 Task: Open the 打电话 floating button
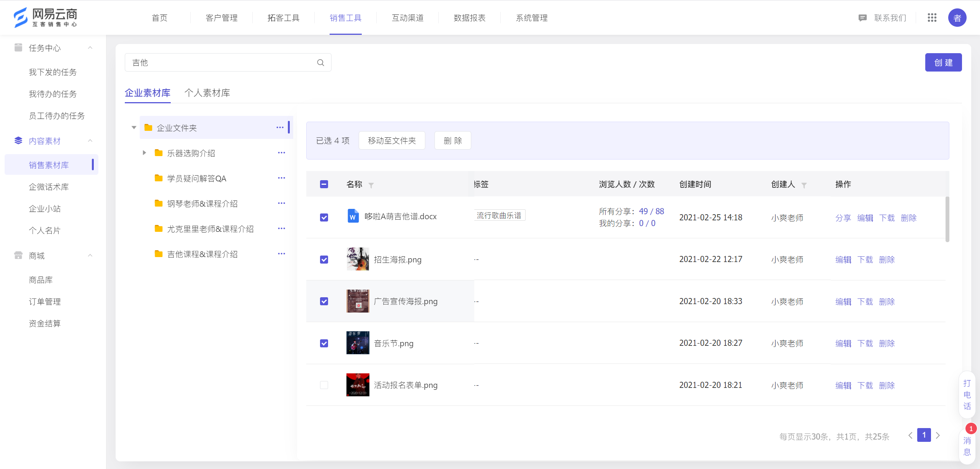pos(967,395)
